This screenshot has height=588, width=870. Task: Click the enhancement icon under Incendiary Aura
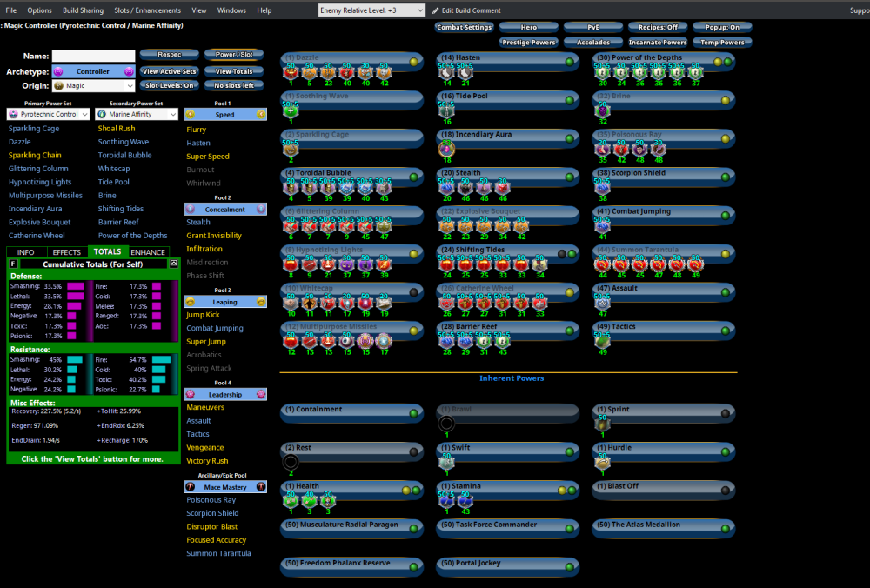pyautogui.click(x=447, y=149)
